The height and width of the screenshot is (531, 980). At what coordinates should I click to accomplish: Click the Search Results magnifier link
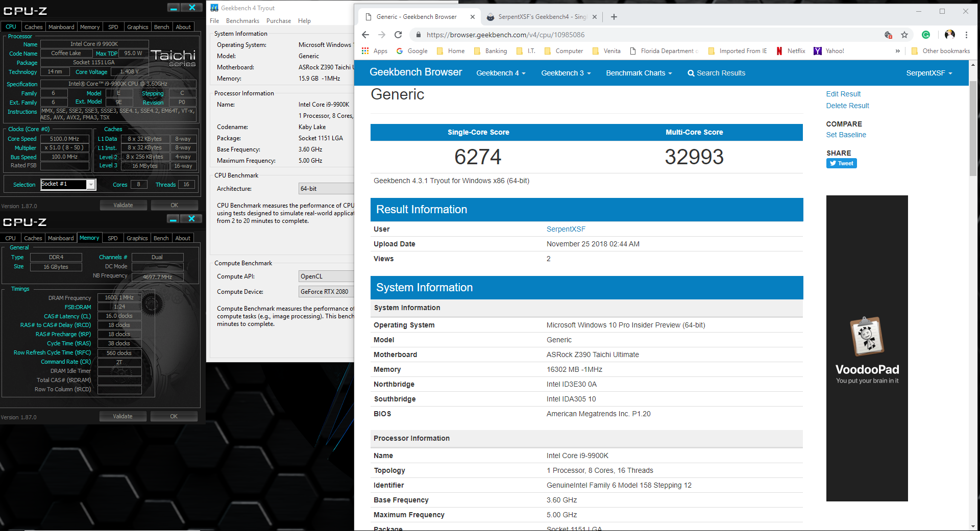[716, 73]
